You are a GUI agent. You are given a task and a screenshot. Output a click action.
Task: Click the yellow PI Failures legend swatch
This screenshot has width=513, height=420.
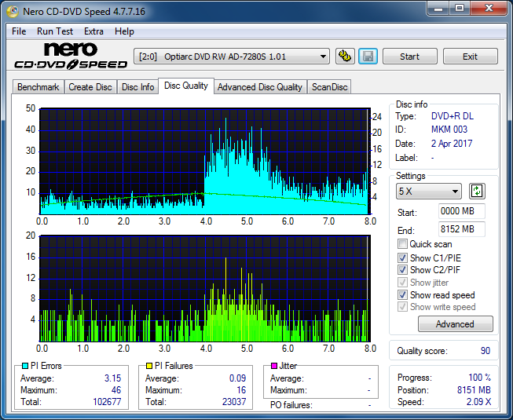point(149,366)
